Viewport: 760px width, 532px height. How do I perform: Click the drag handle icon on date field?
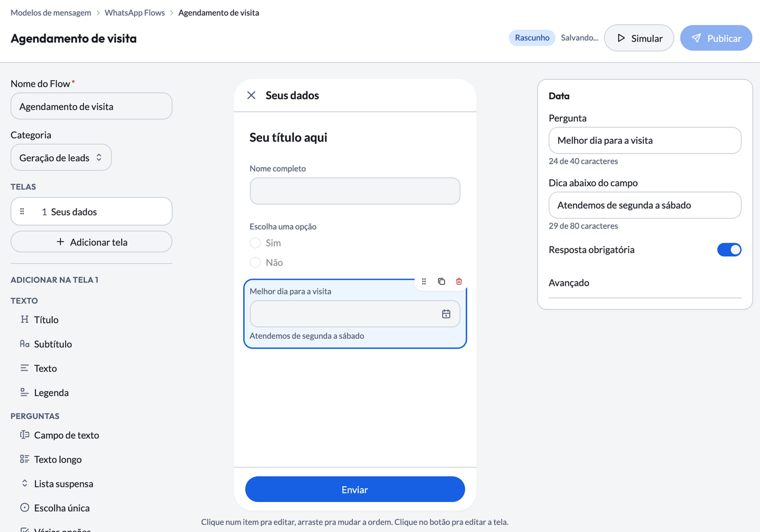pyautogui.click(x=424, y=281)
